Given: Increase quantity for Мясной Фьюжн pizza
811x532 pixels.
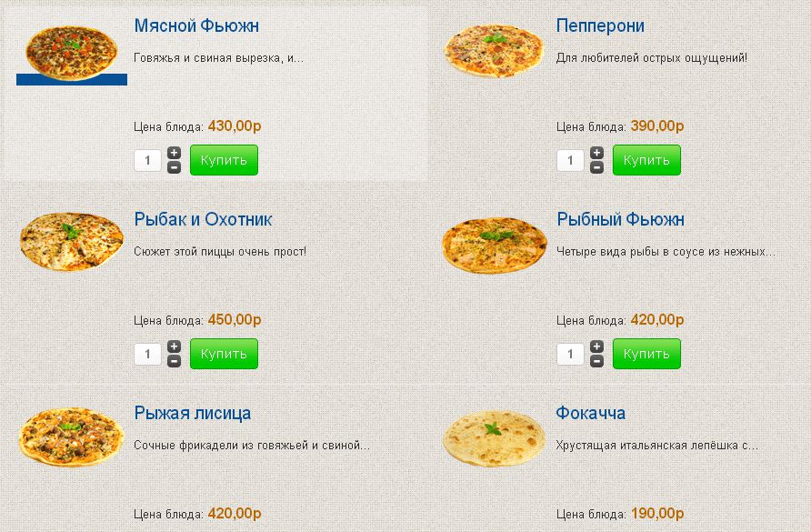Looking at the screenshot, I should pos(175,153).
